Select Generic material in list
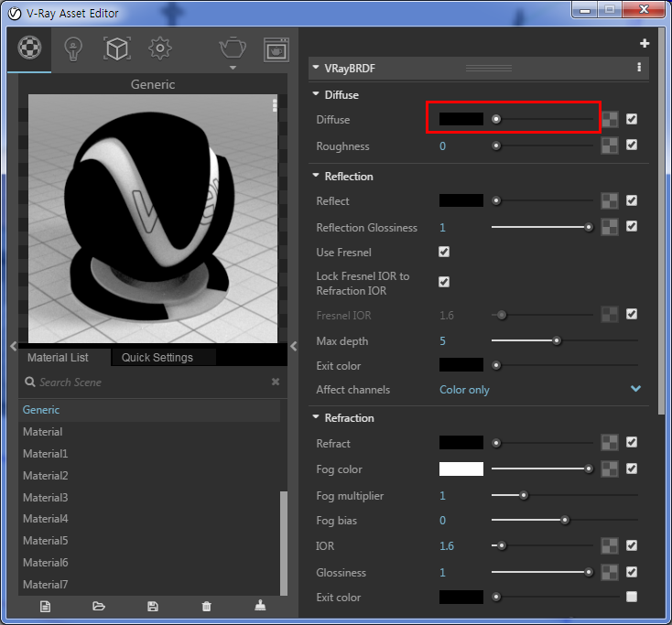The image size is (672, 625). (x=149, y=410)
